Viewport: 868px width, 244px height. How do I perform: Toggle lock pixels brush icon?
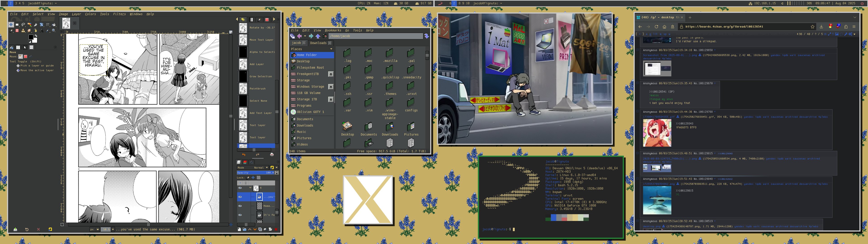(248, 178)
